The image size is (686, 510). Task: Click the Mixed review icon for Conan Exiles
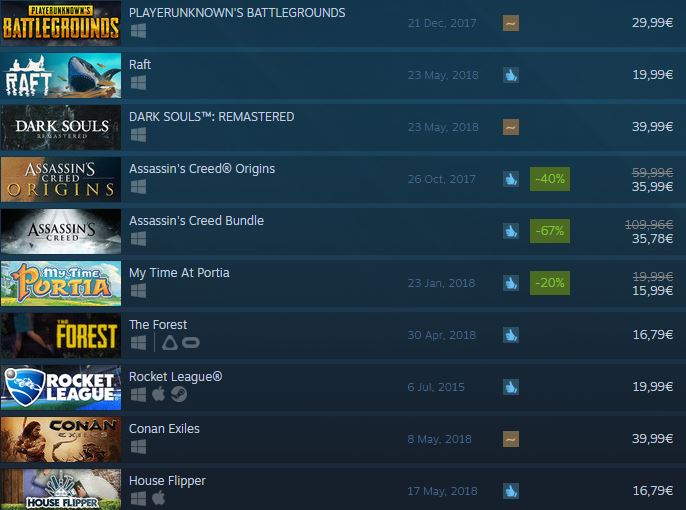point(511,439)
